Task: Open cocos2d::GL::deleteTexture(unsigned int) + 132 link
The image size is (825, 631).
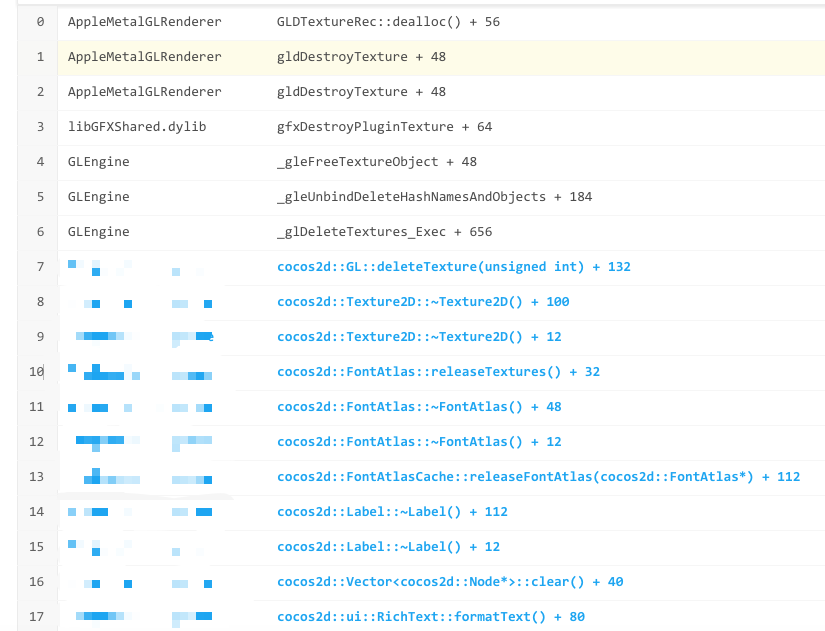Action: pyautogui.click(x=454, y=267)
